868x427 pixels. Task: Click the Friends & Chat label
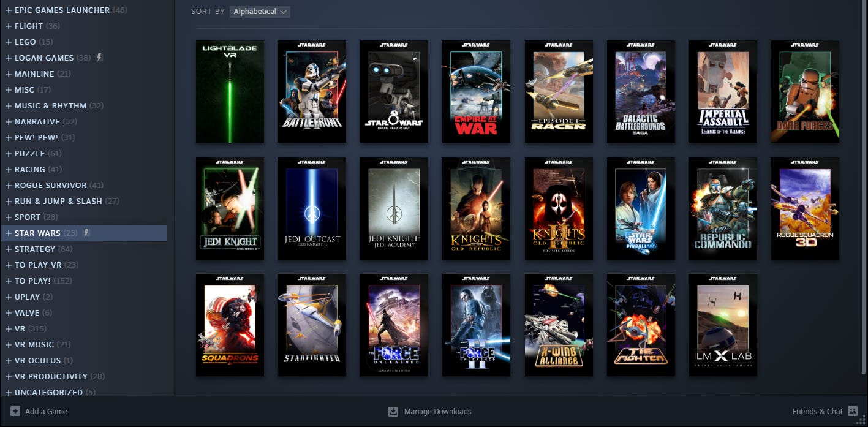click(x=818, y=411)
